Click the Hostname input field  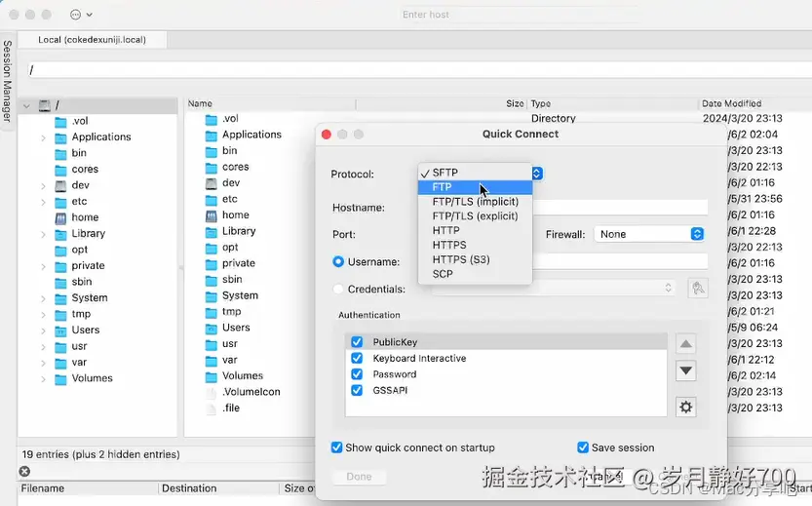click(620, 207)
